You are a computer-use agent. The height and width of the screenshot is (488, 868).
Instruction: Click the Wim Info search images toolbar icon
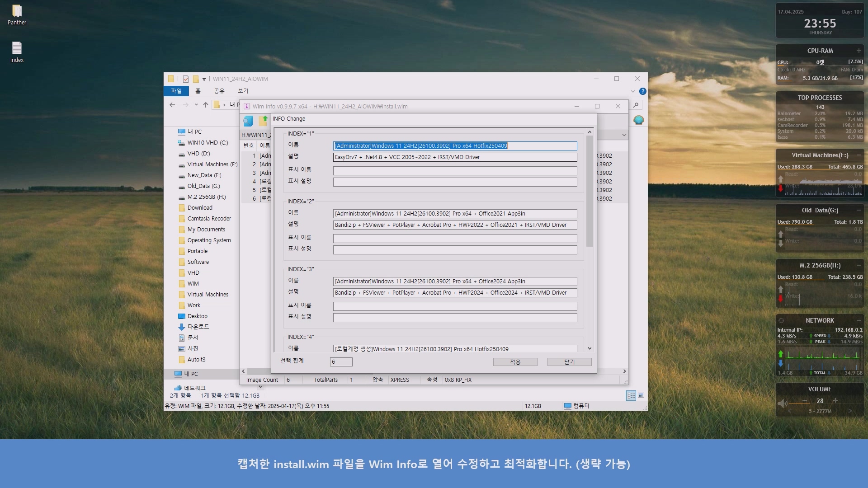point(248,121)
